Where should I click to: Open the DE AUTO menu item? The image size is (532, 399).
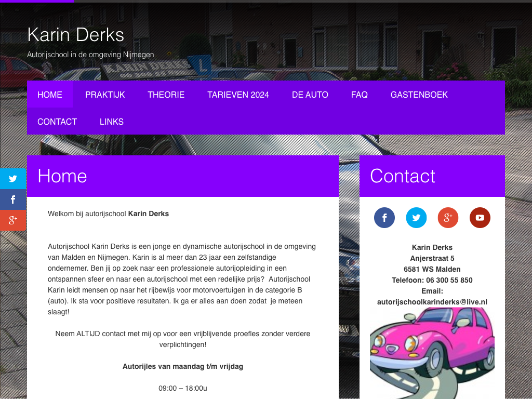[310, 95]
